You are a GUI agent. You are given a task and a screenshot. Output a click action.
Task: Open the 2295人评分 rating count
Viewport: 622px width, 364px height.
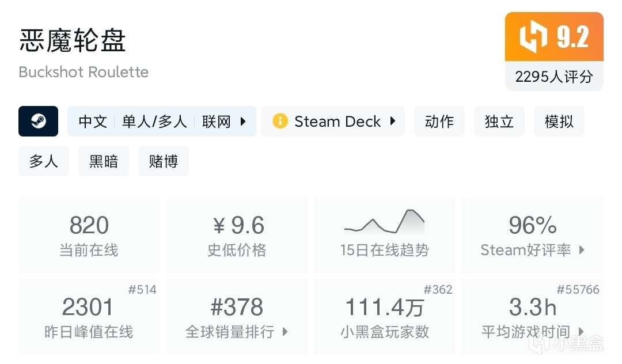[x=554, y=77]
